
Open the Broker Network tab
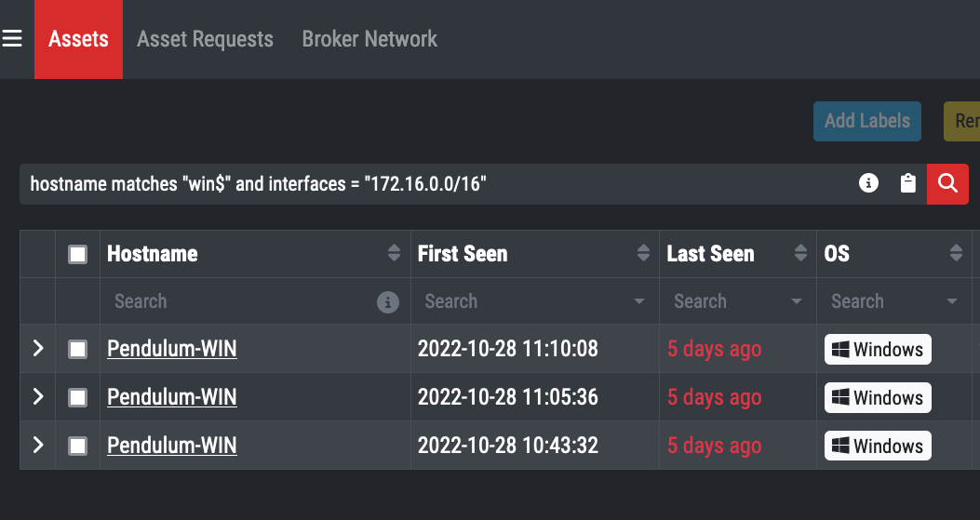click(x=369, y=39)
